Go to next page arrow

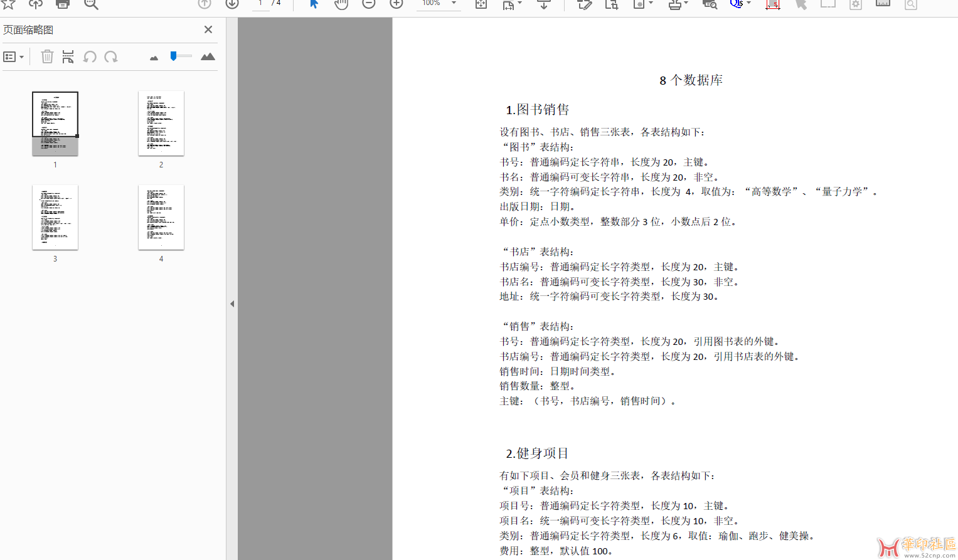(232, 4)
